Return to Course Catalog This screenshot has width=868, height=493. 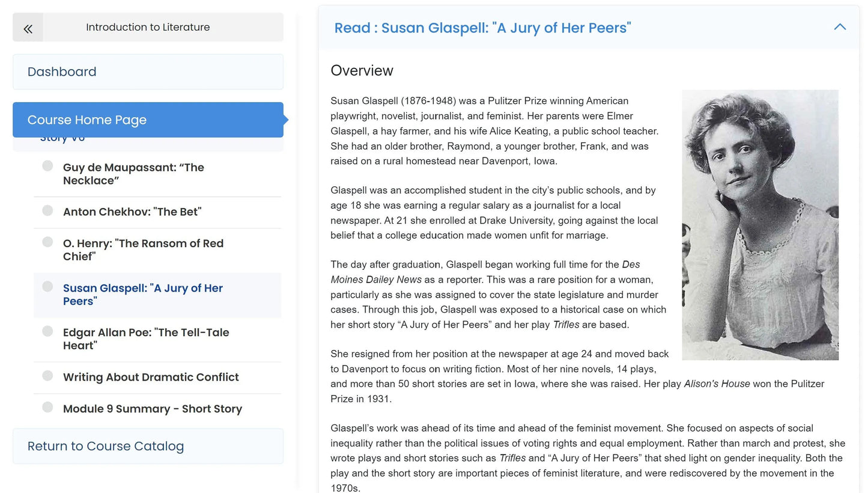click(x=148, y=446)
